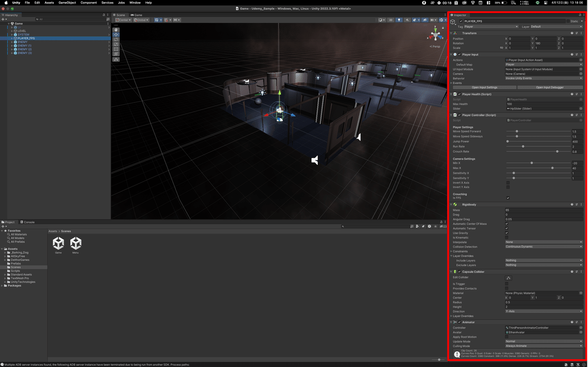The width and height of the screenshot is (588, 367).
Task: Open Rigidbody component kebab menu
Action: (581, 204)
